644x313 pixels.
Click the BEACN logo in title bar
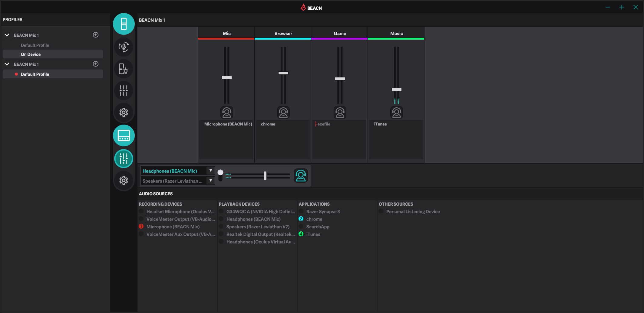click(x=311, y=8)
